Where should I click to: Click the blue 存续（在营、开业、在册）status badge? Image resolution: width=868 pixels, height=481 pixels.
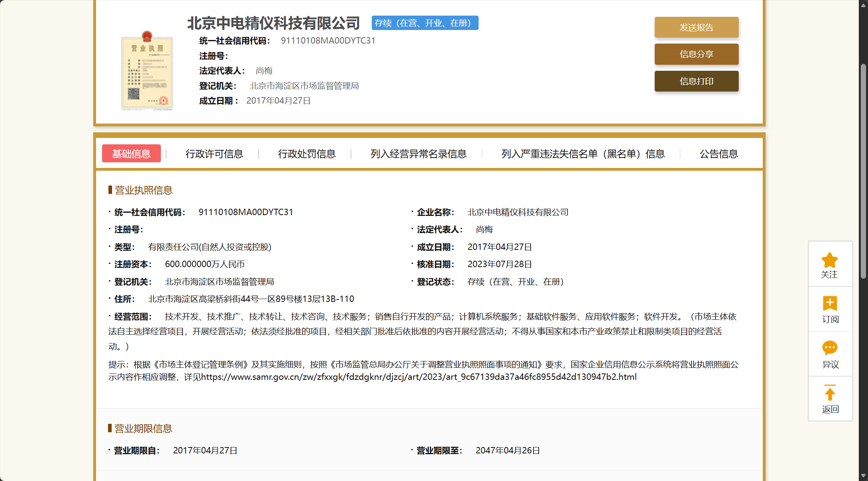tap(425, 23)
